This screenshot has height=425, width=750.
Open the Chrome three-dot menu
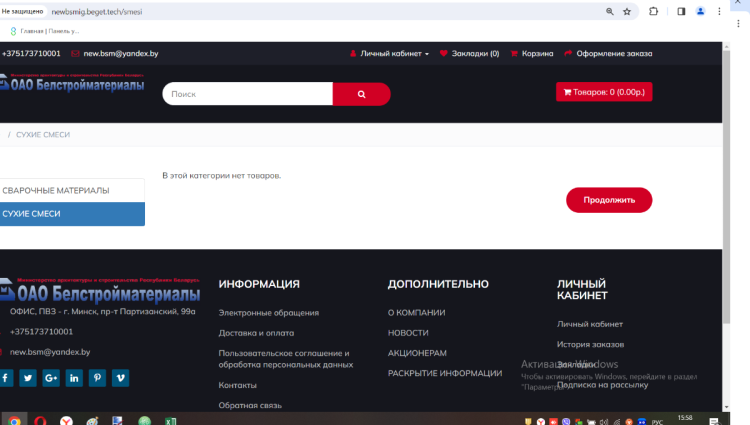pyautogui.click(x=719, y=11)
